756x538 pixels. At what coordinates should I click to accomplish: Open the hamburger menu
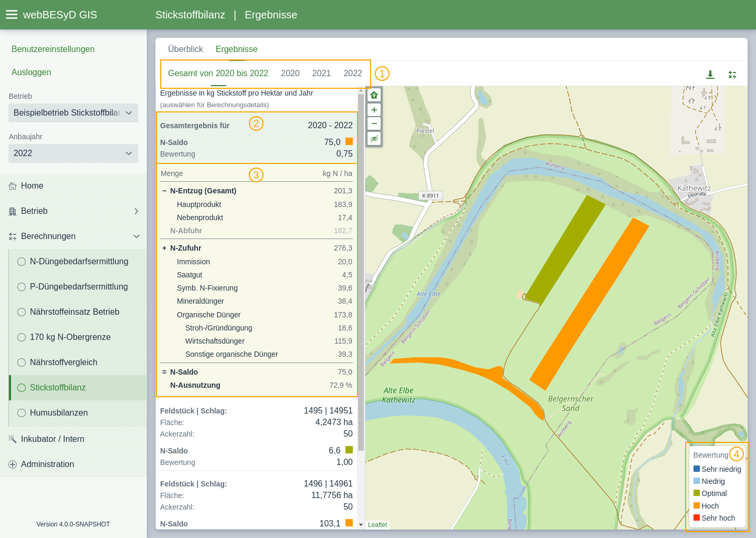12,15
